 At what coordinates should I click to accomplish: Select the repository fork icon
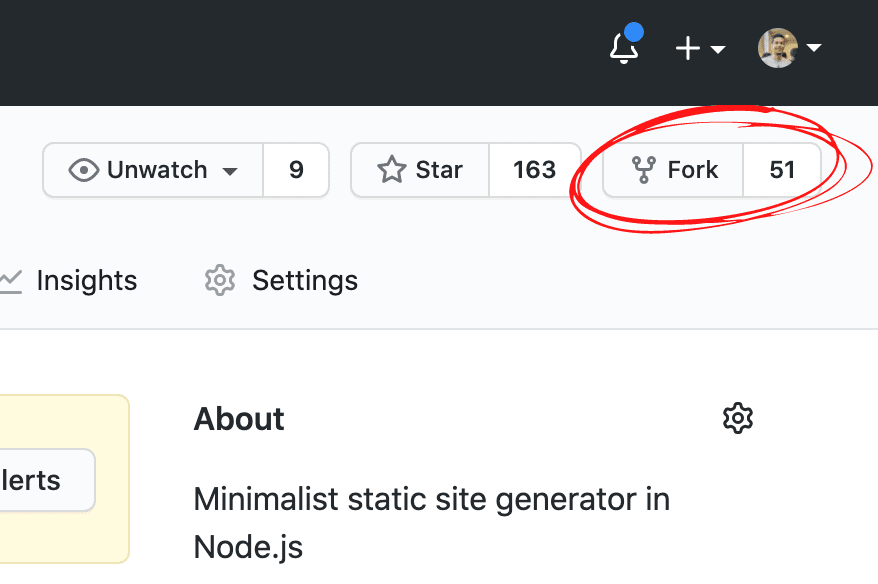pos(645,169)
